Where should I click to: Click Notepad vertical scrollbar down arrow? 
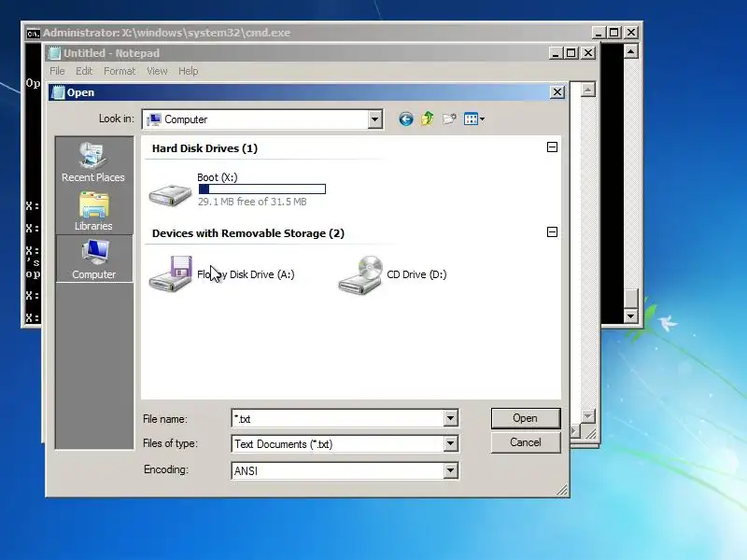point(588,415)
